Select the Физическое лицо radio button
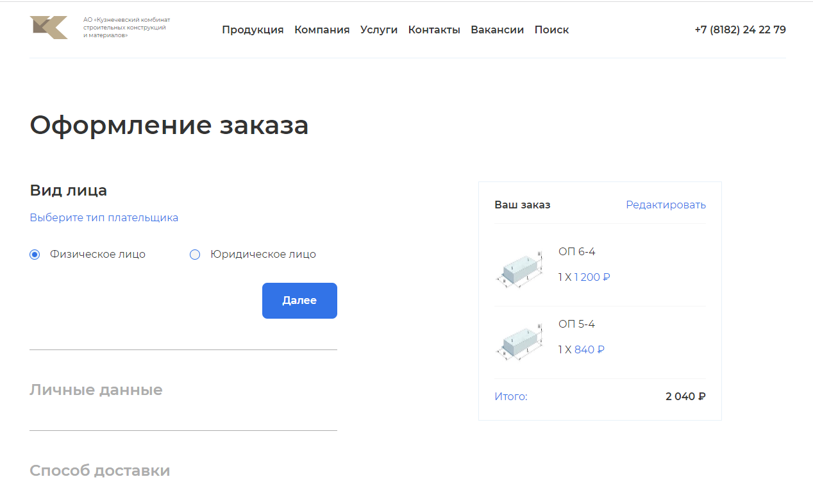 click(35, 255)
